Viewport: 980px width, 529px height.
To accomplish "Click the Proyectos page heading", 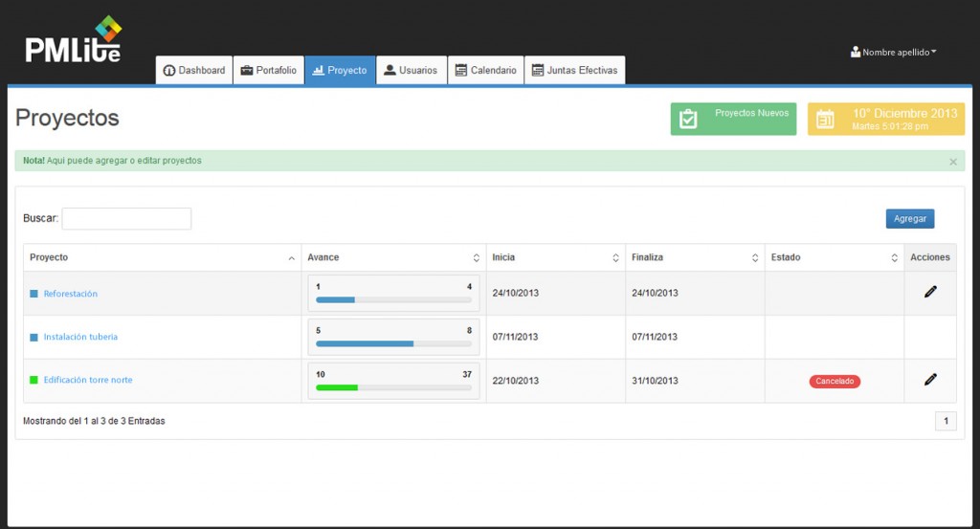I will point(68,118).
